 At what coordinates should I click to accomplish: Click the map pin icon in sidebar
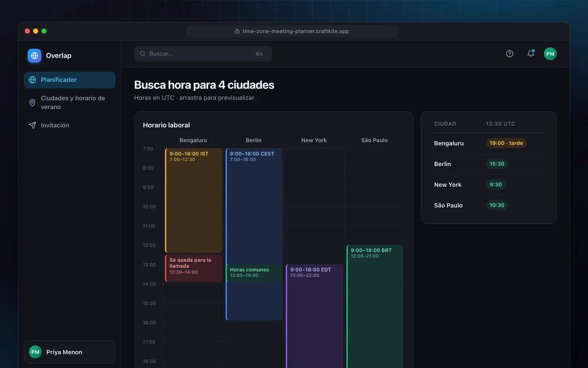coord(32,103)
